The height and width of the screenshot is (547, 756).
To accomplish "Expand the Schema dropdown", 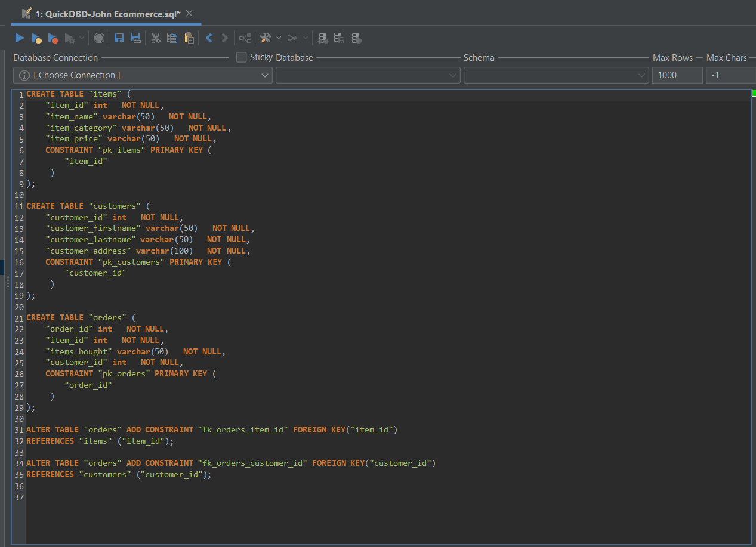I will pyautogui.click(x=556, y=75).
